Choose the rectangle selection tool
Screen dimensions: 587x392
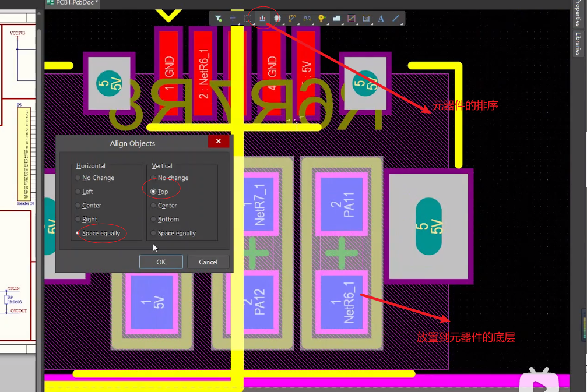[248, 18]
